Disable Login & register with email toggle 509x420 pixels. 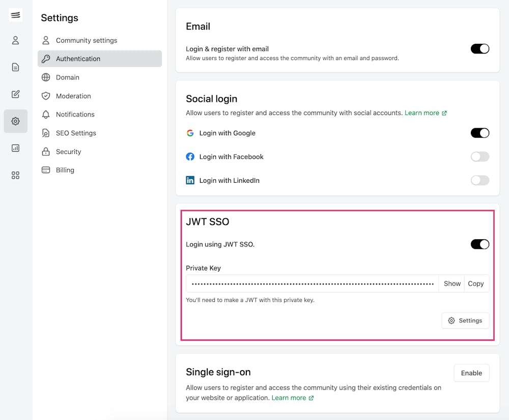[x=479, y=49]
